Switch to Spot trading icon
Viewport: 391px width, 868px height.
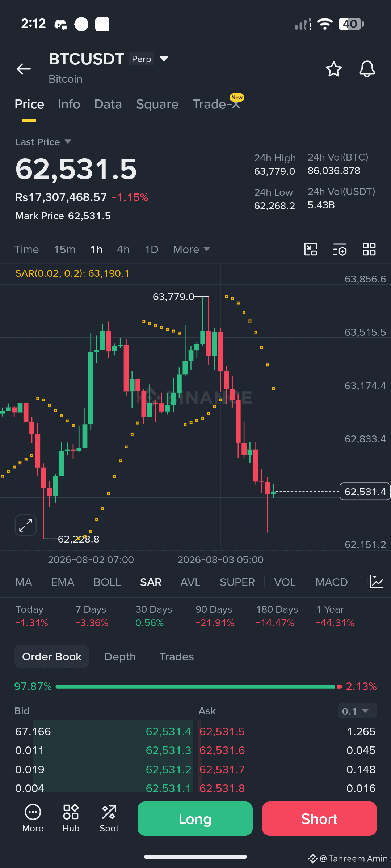click(x=109, y=819)
